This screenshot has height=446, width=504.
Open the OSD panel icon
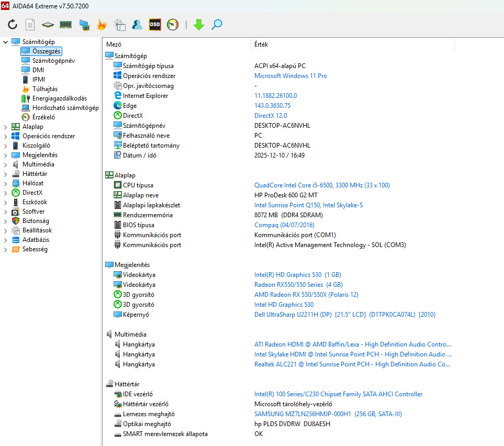[155, 25]
